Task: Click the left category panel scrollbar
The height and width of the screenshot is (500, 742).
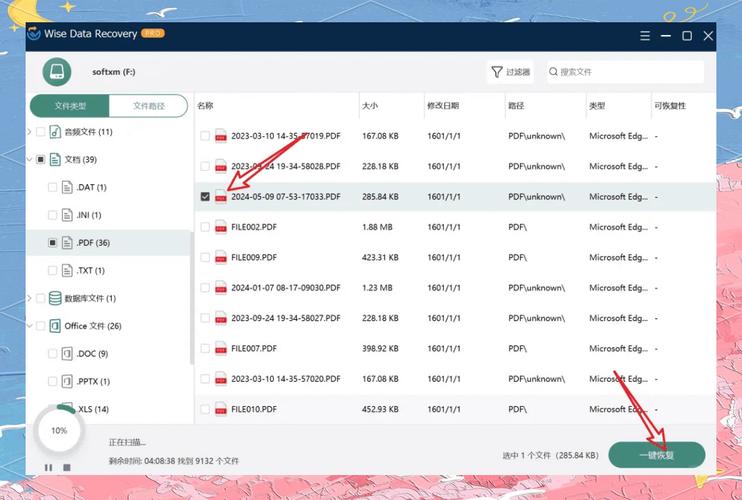Action: tap(192, 298)
